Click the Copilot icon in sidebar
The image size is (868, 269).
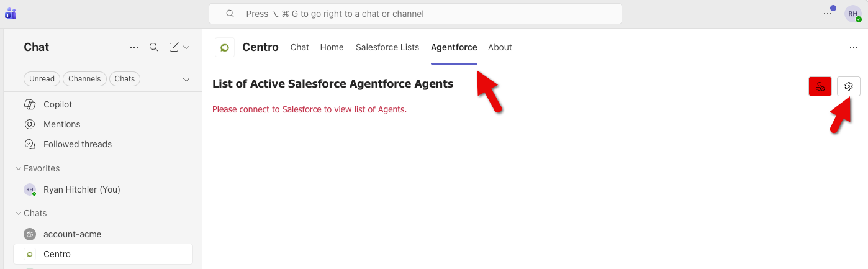[x=29, y=104]
